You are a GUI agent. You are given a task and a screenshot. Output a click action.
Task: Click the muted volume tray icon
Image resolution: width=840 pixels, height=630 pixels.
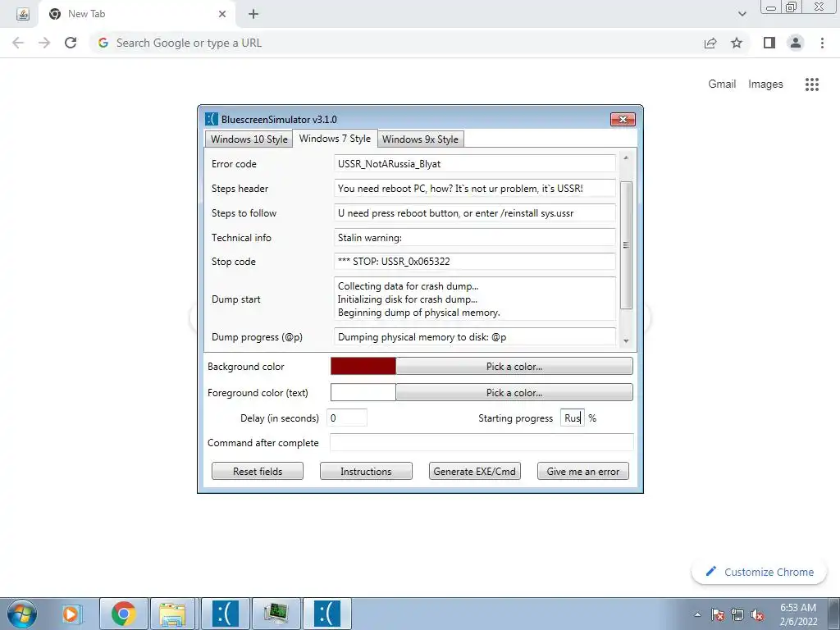757,614
